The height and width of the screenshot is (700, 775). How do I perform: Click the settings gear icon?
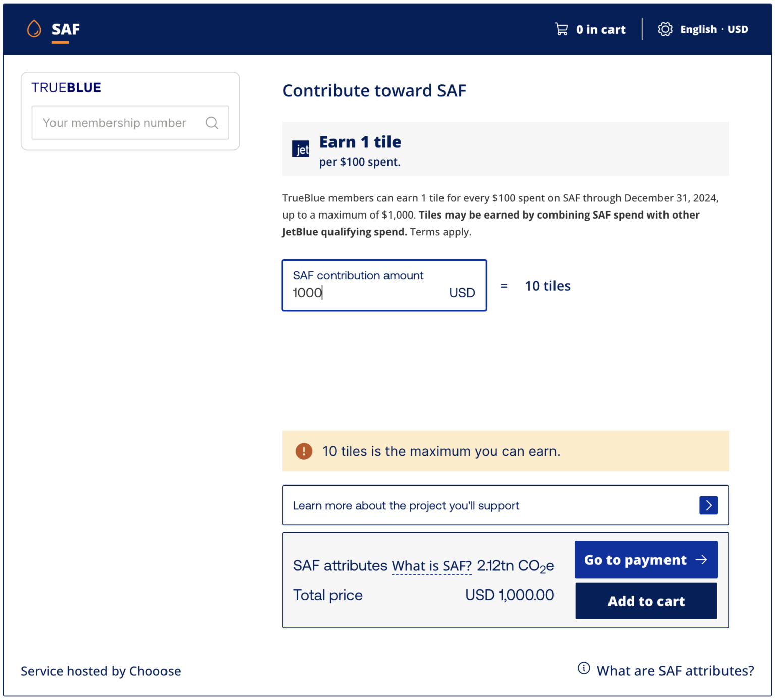tap(665, 29)
